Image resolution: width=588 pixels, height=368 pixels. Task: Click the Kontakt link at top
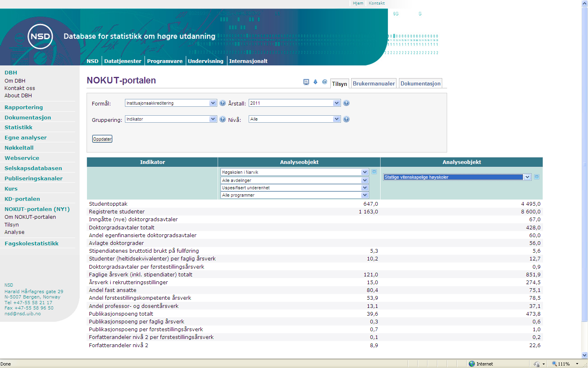click(376, 3)
